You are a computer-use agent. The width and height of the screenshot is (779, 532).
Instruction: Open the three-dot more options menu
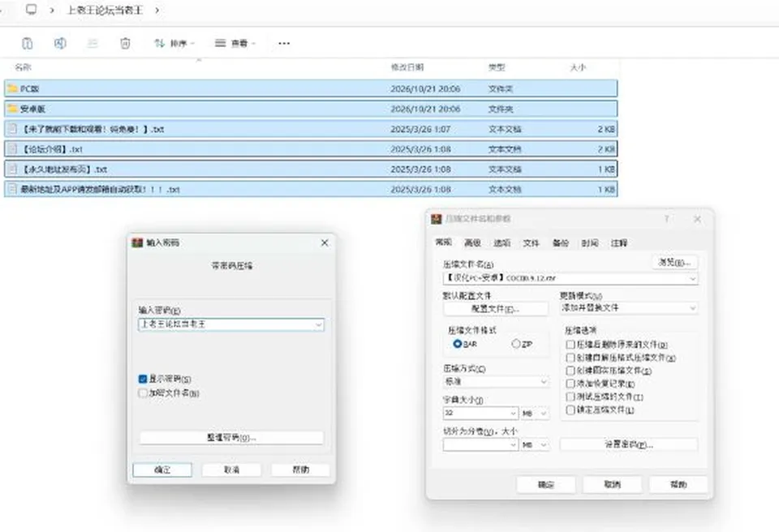(284, 44)
